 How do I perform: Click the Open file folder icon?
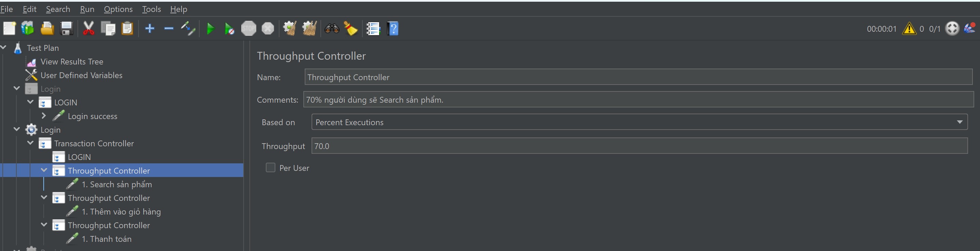(x=47, y=29)
